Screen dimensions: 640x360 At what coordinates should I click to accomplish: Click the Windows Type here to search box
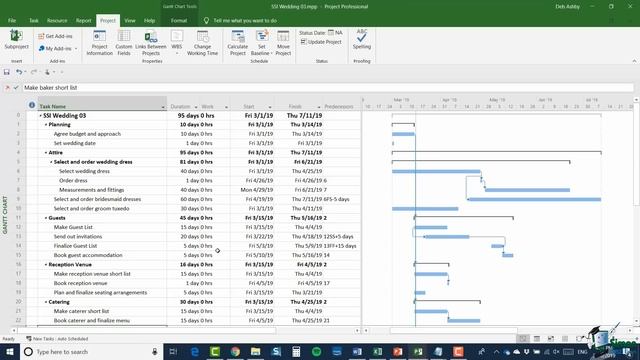click(x=91, y=351)
